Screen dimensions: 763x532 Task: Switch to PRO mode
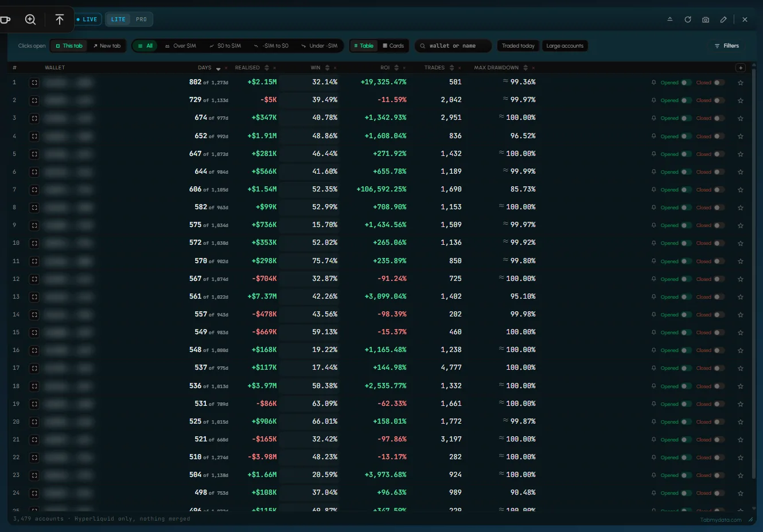click(141, 19)
